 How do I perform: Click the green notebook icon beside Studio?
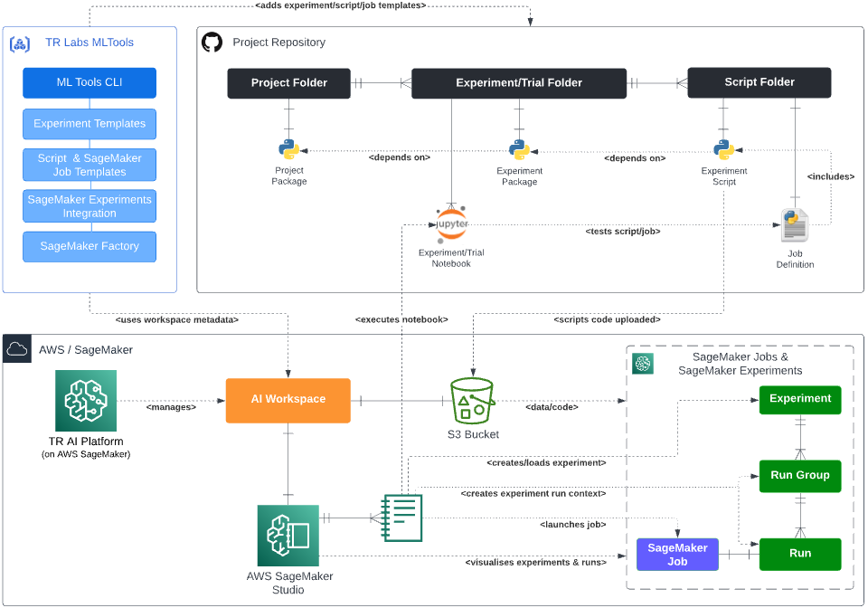tap(401, 518)
